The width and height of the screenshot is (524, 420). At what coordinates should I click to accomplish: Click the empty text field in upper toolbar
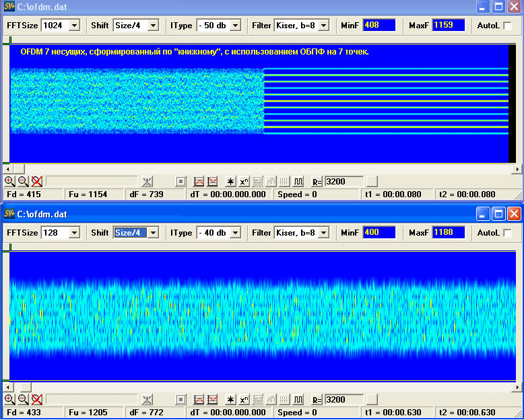point(92,182)
